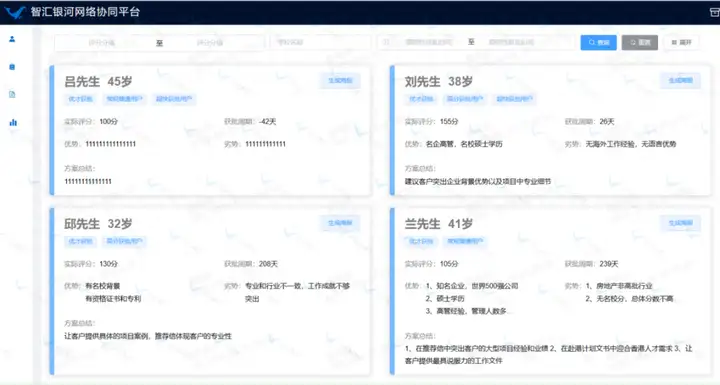Click the calendar icon in date range field
The image size is (720, 385).
tap(386, 42)
